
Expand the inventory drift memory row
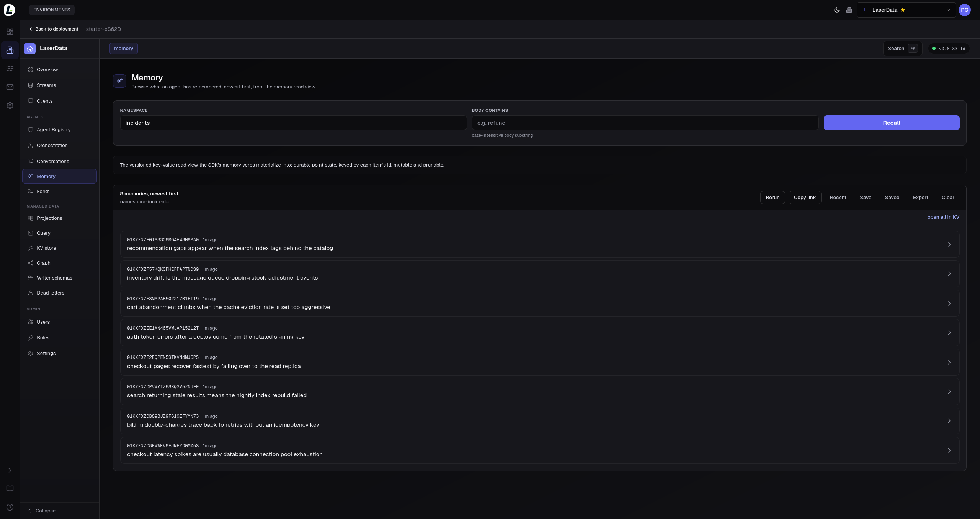point(540,274)
